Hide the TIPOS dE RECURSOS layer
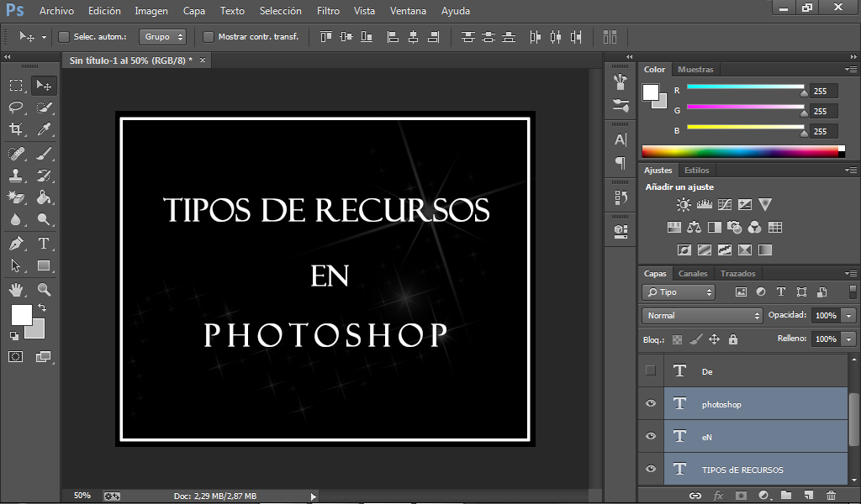The width and height of the screenshot is (861, 504). [x=651, y=470]
